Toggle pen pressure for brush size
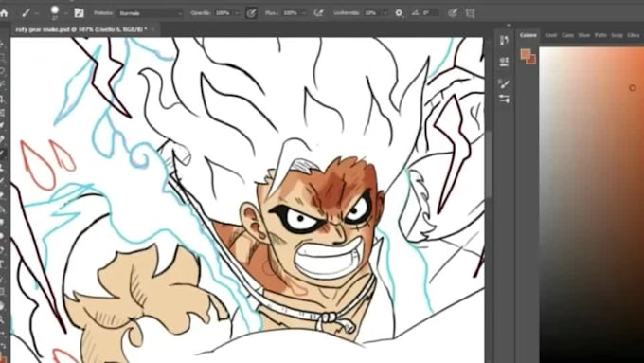Image resolution: width=644 pixels, height=363 pixels. 453,13
